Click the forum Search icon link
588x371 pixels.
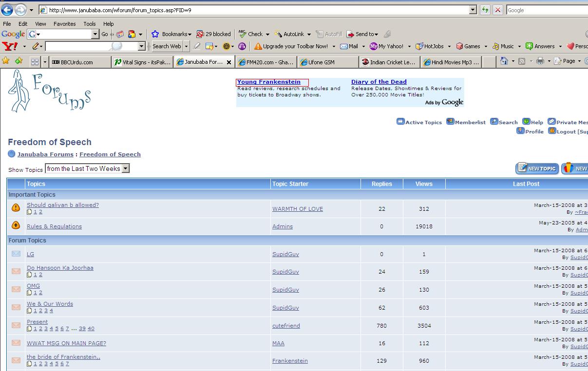pyautogui.click(x=504, y=122)
